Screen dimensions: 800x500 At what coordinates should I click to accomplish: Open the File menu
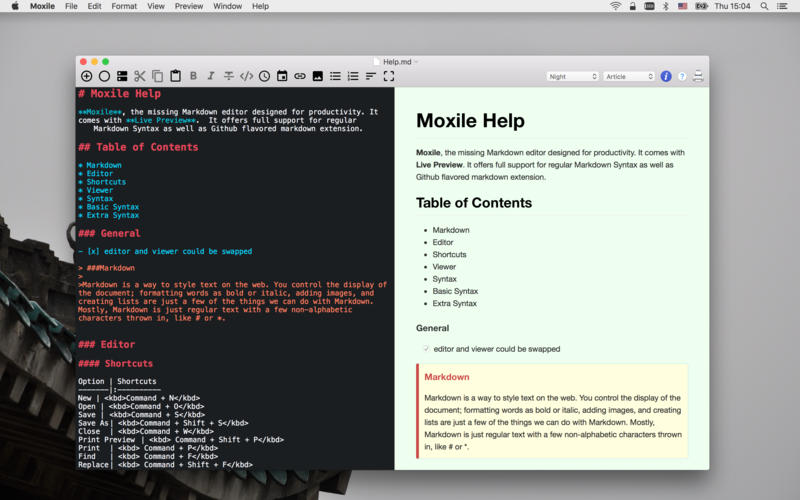click(71, 6)
